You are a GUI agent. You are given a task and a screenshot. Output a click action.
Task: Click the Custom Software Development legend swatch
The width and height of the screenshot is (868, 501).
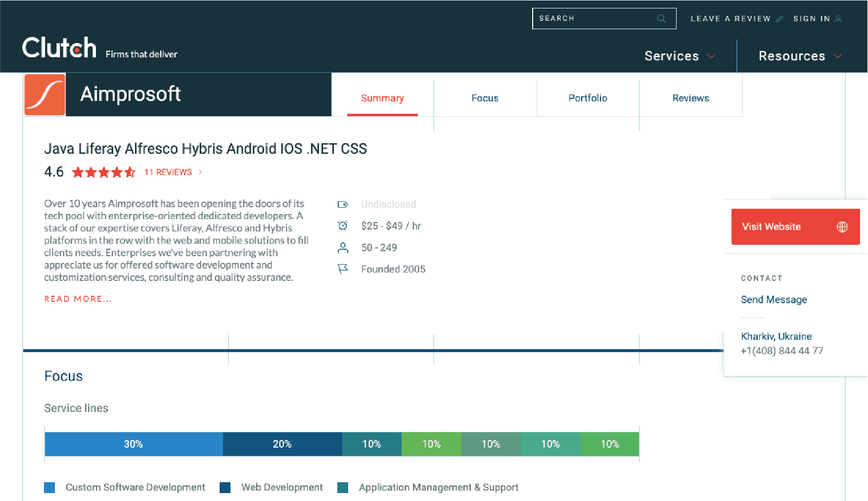[x=49, y=488]
